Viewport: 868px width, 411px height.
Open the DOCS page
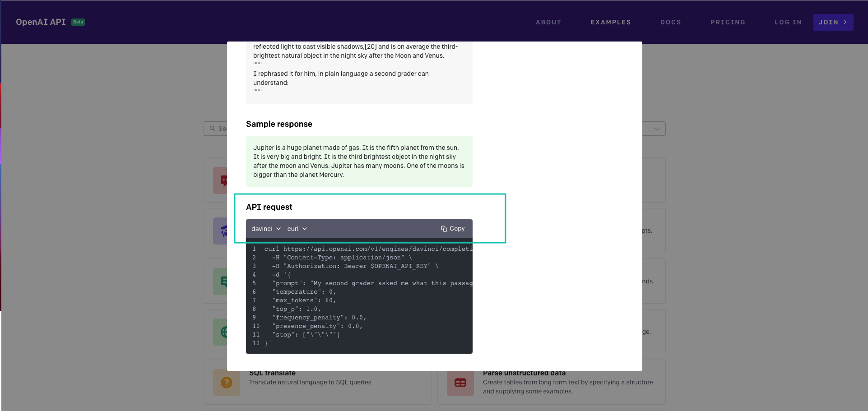[x=671, y=22]
